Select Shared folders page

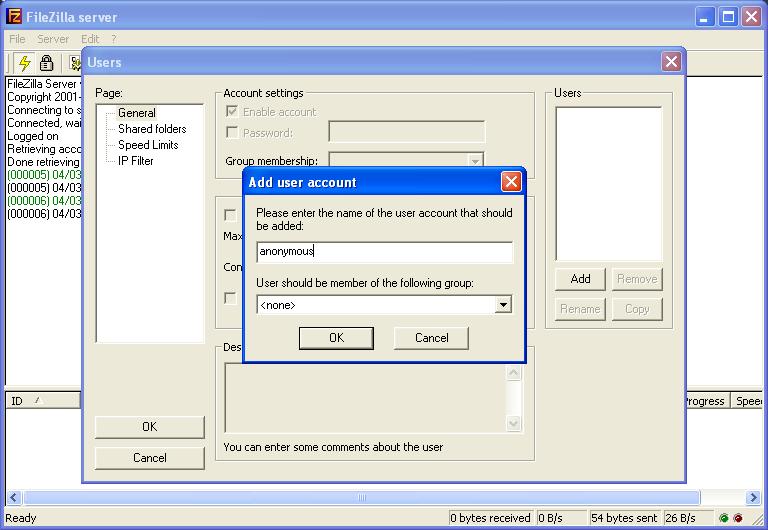click(152, 129)
